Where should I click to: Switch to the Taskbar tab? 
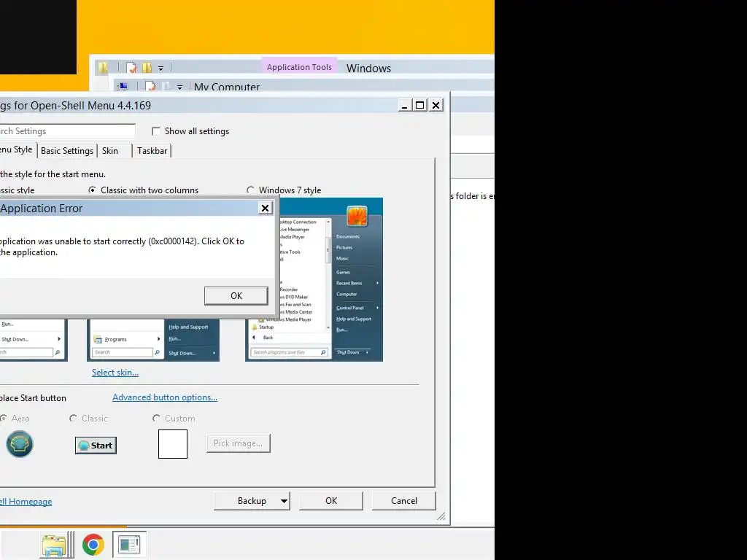coord(152,151)
